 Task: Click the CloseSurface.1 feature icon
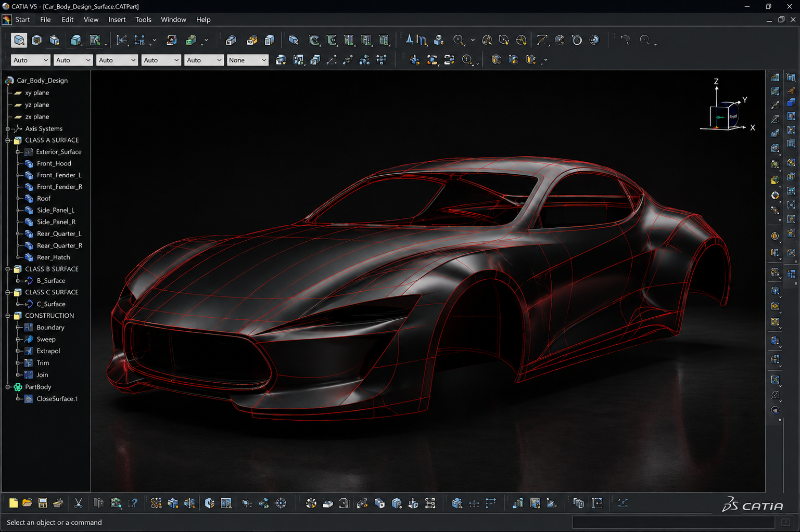coord(29,399)
